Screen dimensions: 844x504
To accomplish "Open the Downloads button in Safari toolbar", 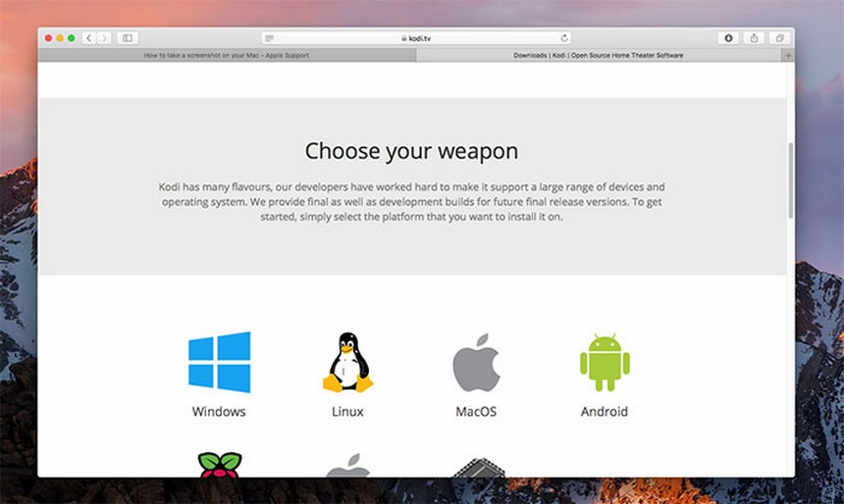I will [728, 38].
